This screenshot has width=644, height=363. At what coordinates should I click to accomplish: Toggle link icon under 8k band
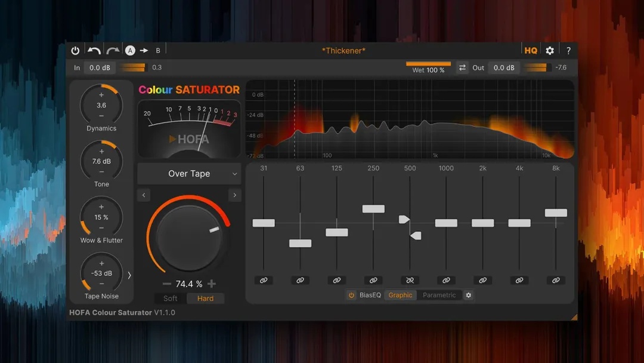[x=556, y=281]
